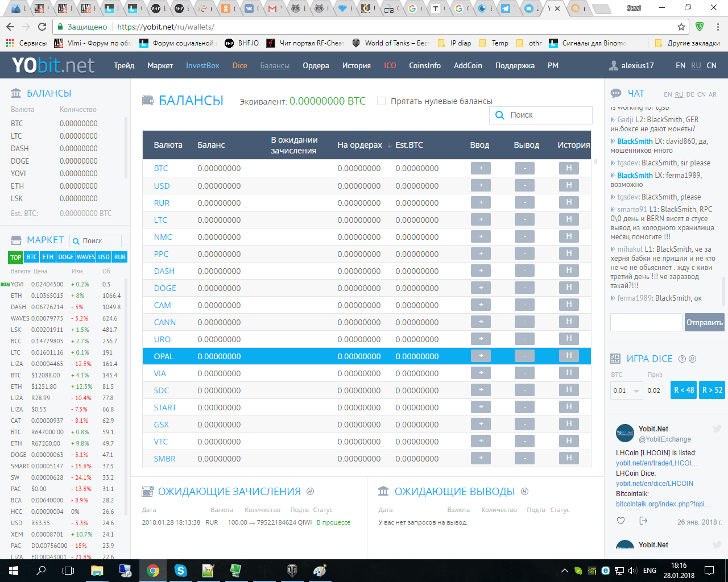
Task: Sort table by Est.BTC column arrow
Action: [x=390, y=145]
